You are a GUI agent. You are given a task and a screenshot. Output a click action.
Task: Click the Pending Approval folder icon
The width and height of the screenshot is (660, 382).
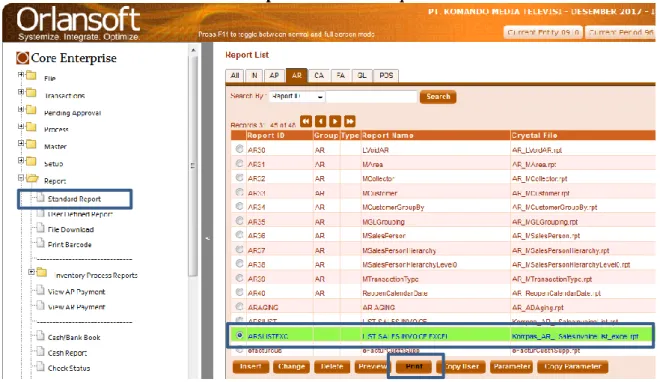pyautogui.click(x=31, y=111)
